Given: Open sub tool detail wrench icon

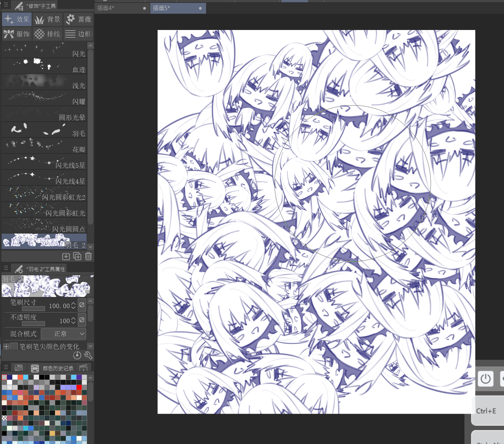Looking at the screenshot, I should point(88,355).
